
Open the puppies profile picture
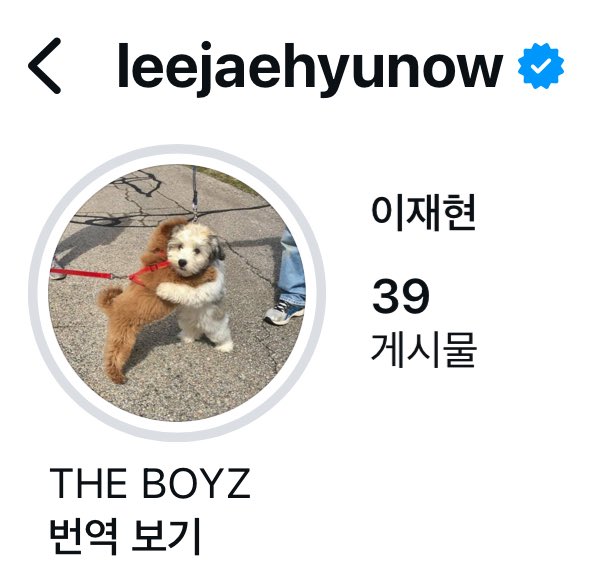[177, 293]
